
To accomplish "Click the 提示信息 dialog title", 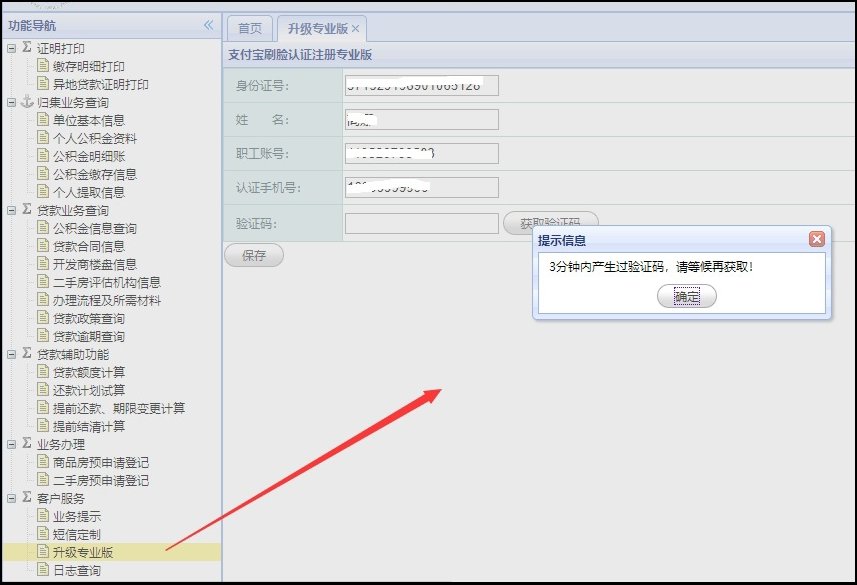I will tap(561, 241).
